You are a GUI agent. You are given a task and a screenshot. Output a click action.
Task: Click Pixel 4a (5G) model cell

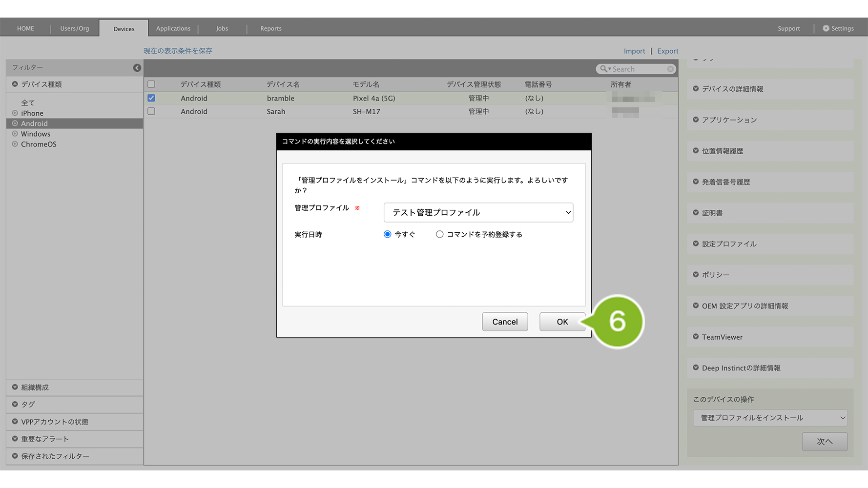(374, 98)
